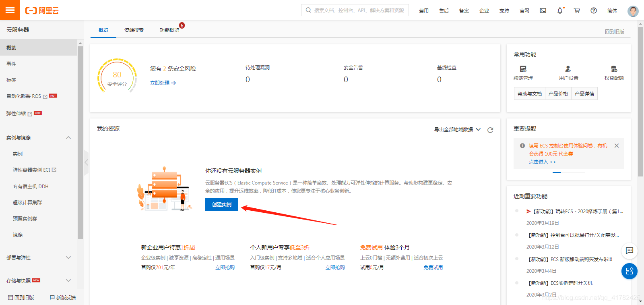The image size is (644, 305).
Task: Click 回到旧版 link at top right
Action: point(615,31)
